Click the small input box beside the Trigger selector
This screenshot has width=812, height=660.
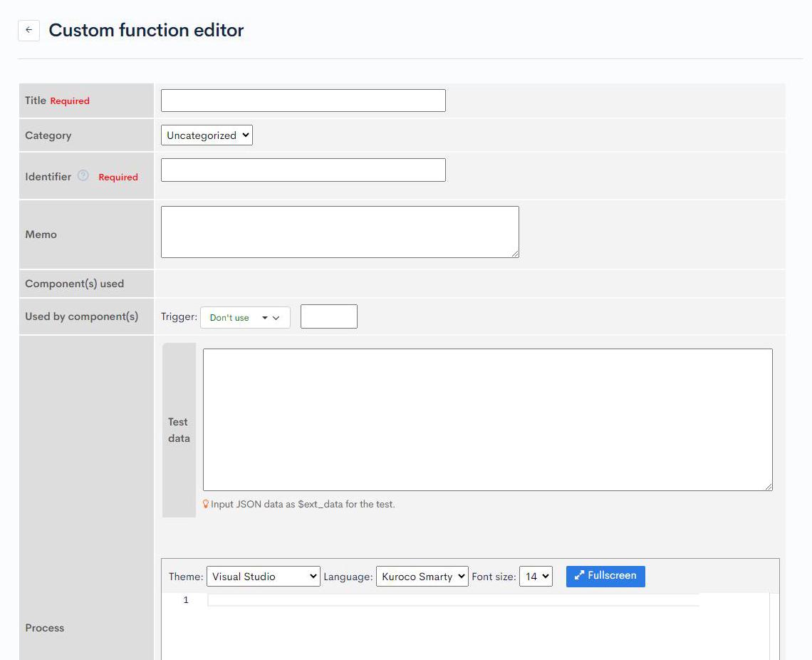pos(328,316)
